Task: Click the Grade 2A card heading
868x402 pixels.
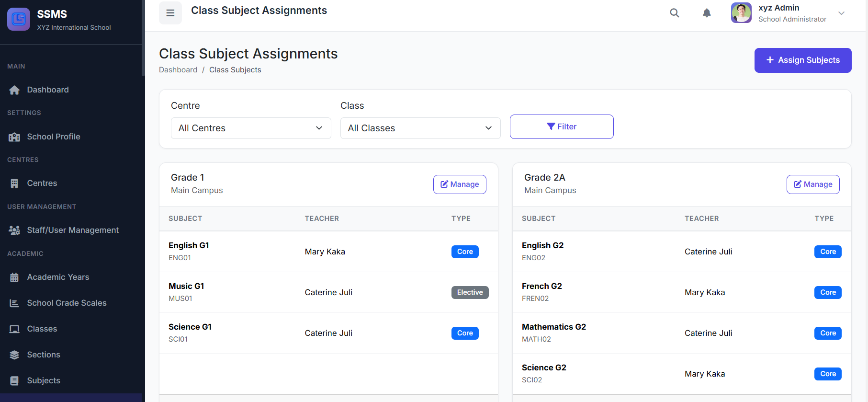Action: 545,177
